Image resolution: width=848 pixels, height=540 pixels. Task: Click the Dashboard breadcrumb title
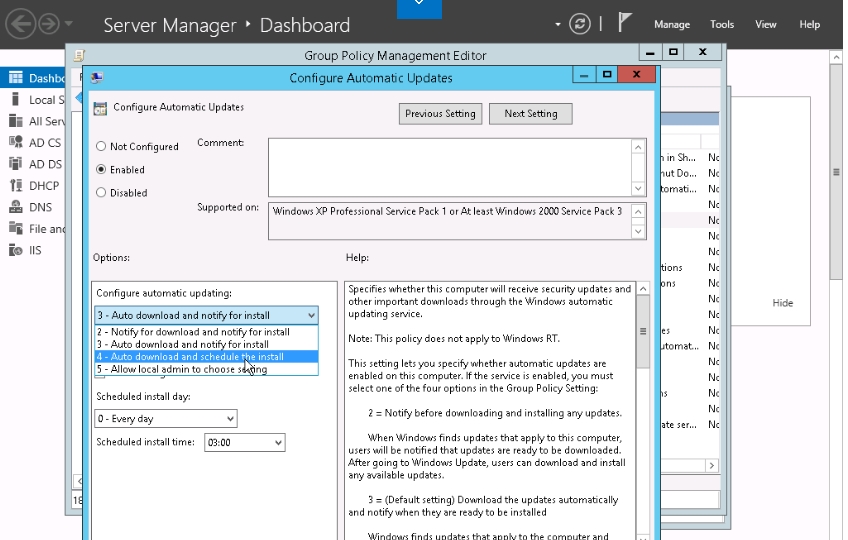coord(304,25)
